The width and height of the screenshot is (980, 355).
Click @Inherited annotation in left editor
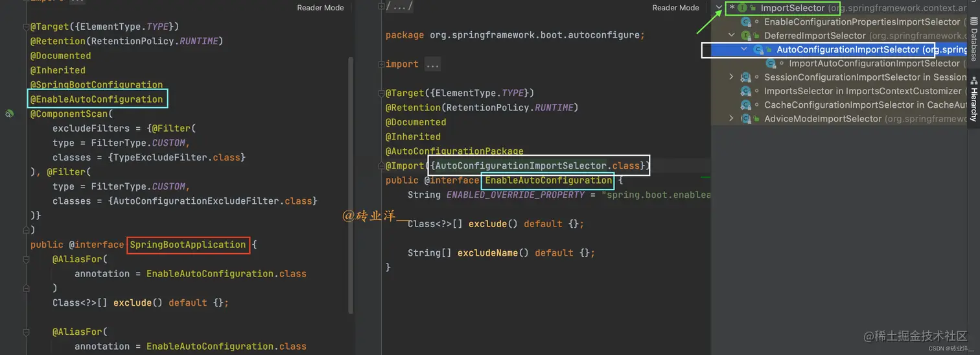pos(58,70)
